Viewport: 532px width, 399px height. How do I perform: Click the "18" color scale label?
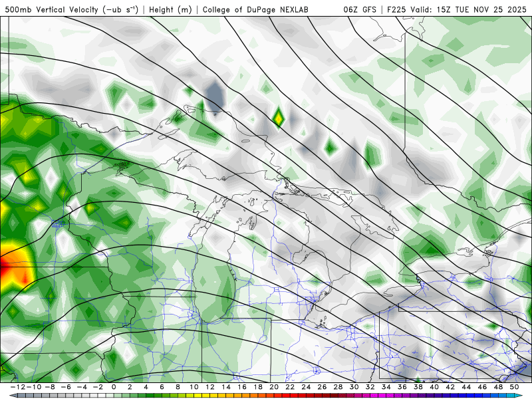pyautogui.click(x=258, y=387)
